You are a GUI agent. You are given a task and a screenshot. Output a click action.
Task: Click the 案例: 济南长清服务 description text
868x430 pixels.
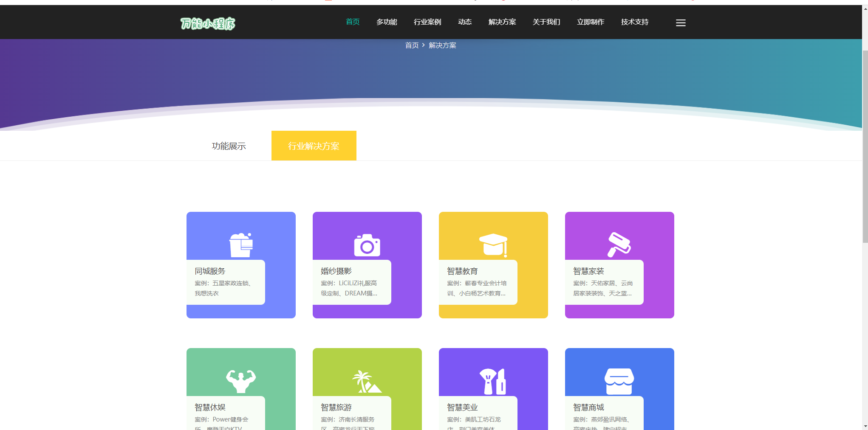tap(348, 424)
